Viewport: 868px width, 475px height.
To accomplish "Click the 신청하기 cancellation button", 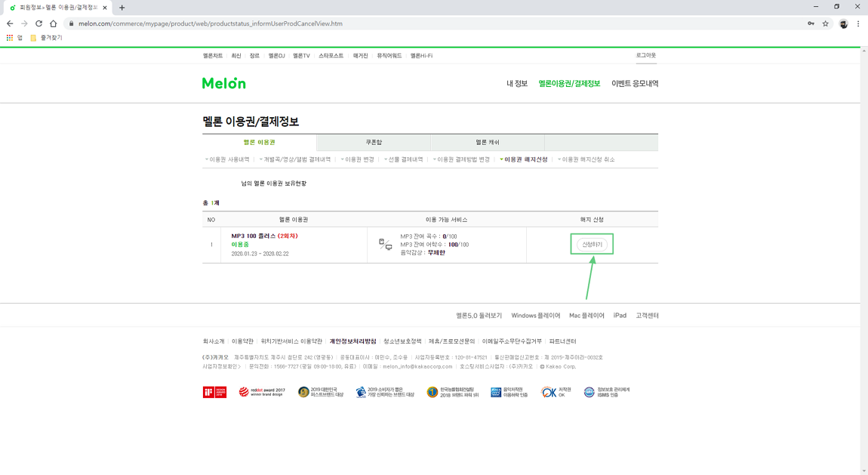I will point(592,244).
